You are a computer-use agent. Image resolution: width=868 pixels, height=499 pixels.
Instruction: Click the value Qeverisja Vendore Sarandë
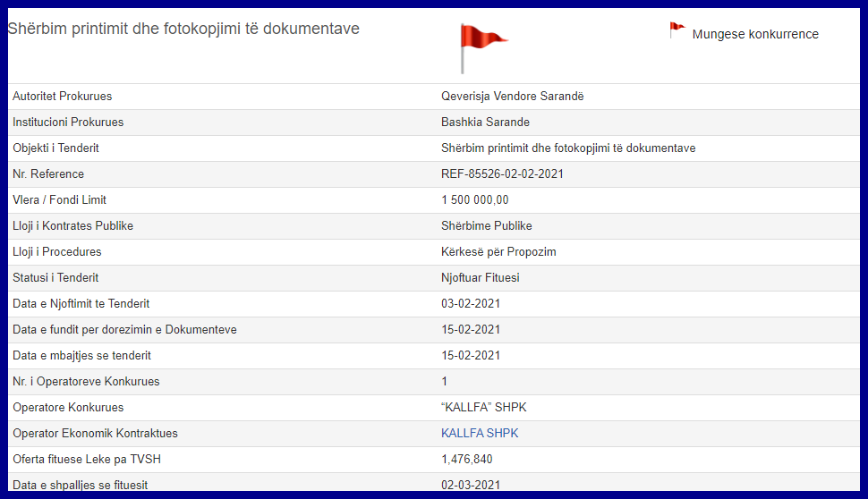pos(512,97)
